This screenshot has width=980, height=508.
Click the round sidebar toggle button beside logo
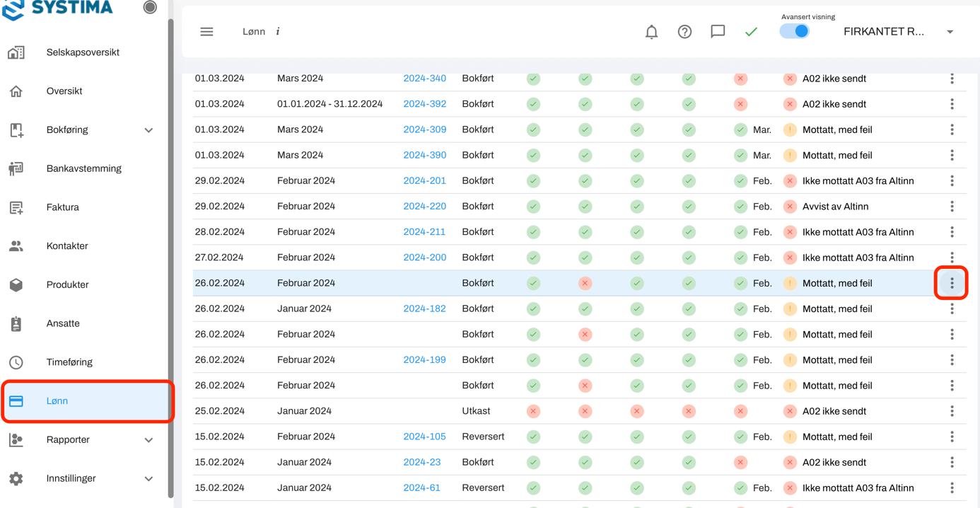pyautogui.click(x=150, y=7)
